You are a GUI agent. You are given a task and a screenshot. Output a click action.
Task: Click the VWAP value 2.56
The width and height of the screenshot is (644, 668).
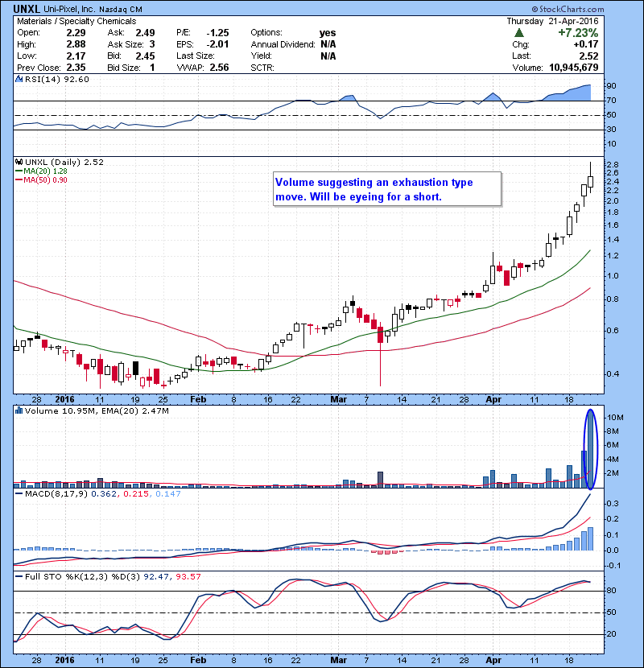click(x=219, y=68)
